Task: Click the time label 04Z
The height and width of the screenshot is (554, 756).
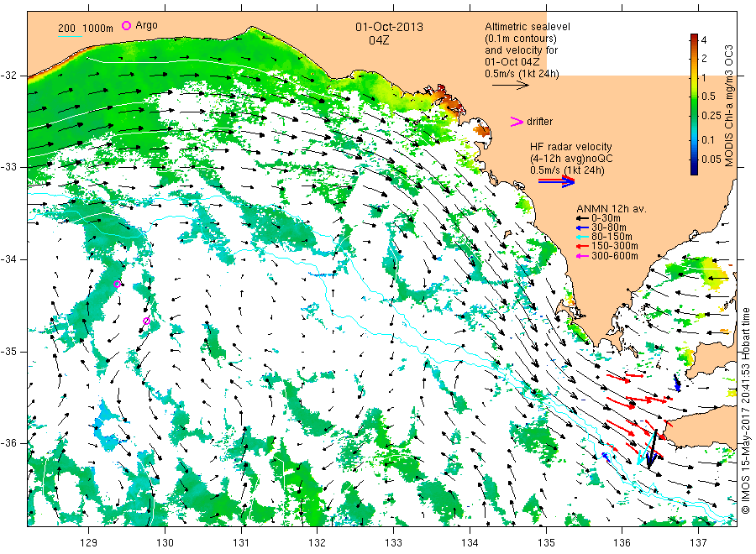Action: (379, 40)
